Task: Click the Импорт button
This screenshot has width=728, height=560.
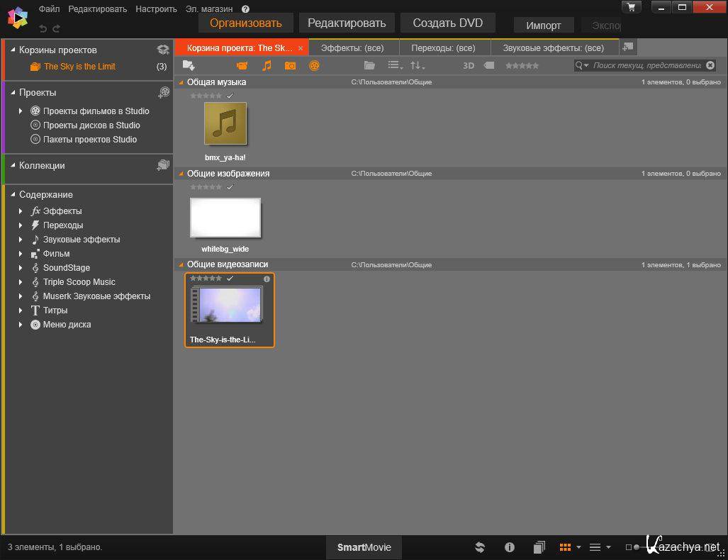Action: (x=544, y=25)
